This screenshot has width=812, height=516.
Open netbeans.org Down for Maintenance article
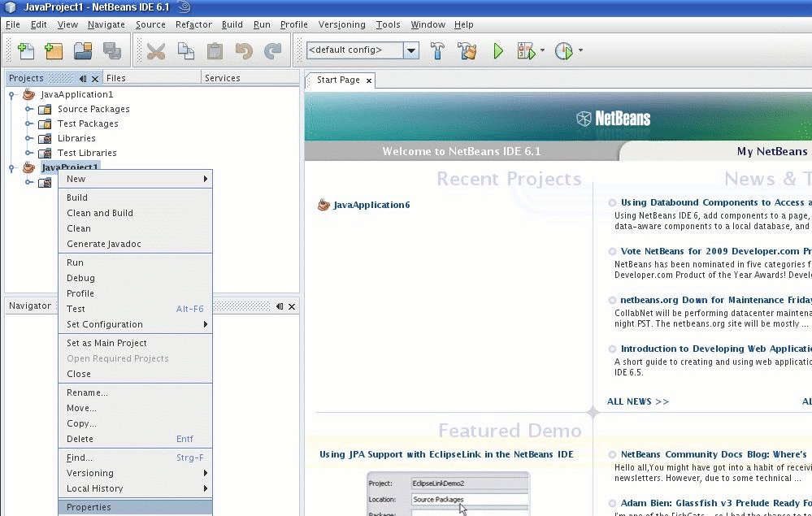[x=716, y=300]
